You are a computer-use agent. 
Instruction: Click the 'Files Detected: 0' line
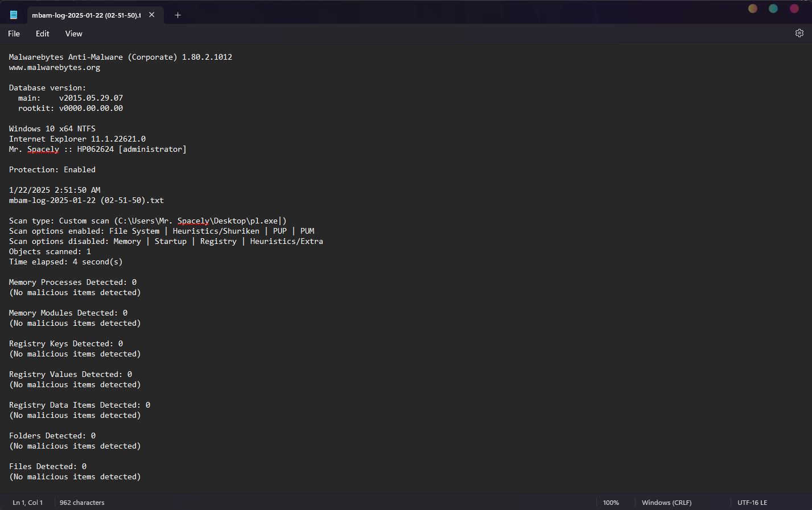click(x=48, y=466)
